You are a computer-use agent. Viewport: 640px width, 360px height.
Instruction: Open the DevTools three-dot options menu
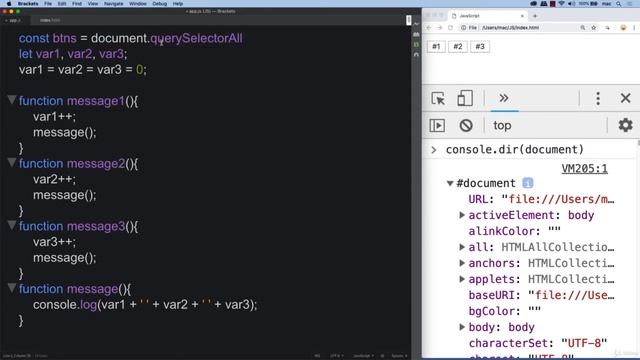pyautogui.click(x=598, y=98)
